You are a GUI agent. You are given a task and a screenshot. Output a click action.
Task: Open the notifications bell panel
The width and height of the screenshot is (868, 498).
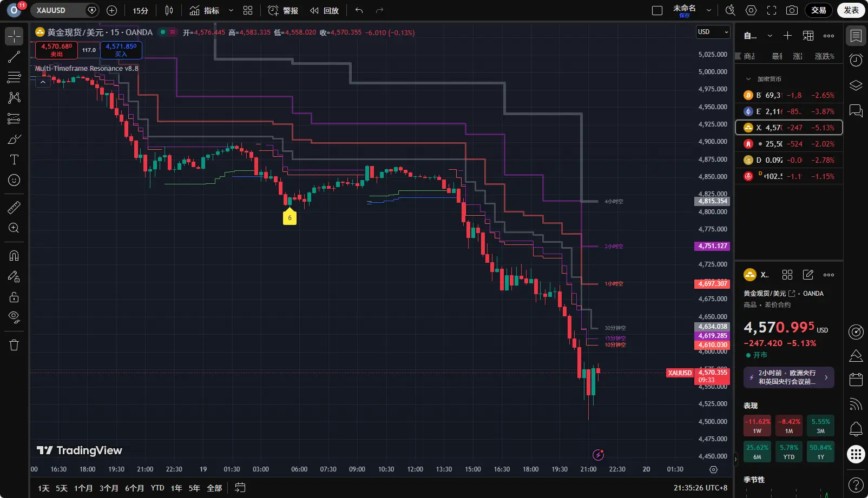[x=856, y=429]
